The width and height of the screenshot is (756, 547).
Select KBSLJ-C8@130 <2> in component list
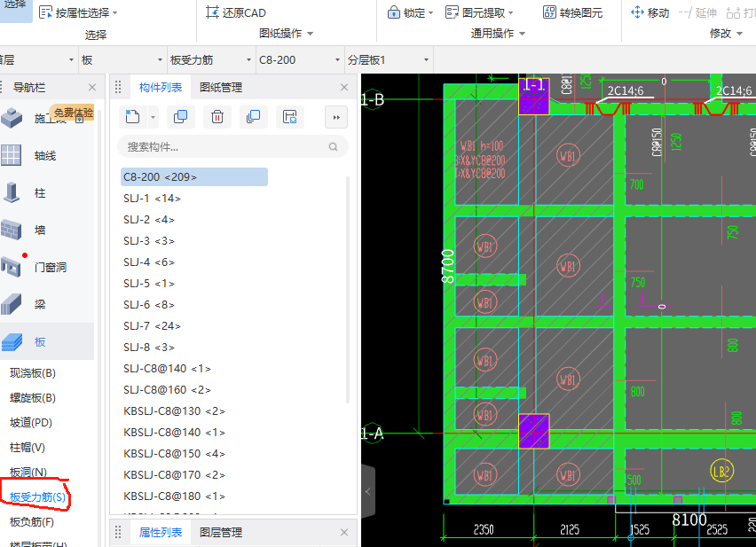pos(175,411)
